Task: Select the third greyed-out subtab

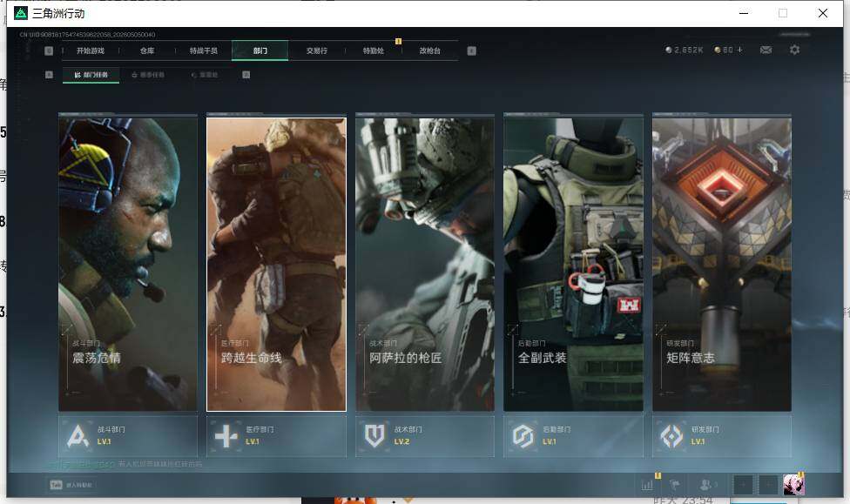Action: click(x=205, y=75)
